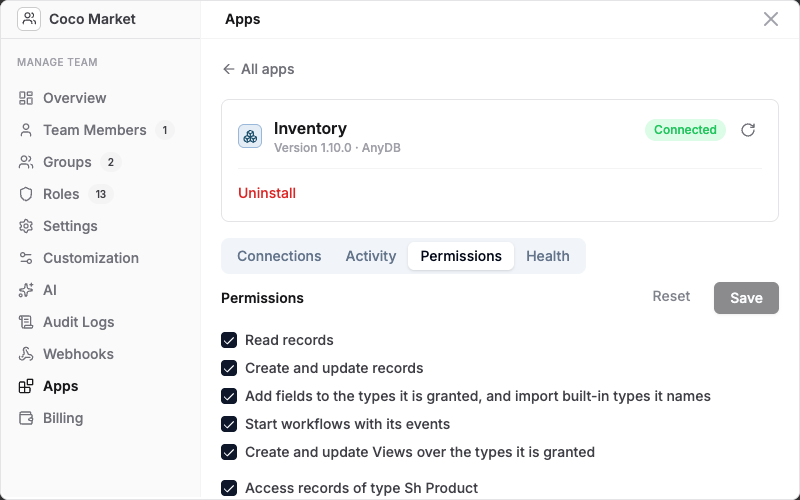Click the Roles shield icon

point(26,194)
